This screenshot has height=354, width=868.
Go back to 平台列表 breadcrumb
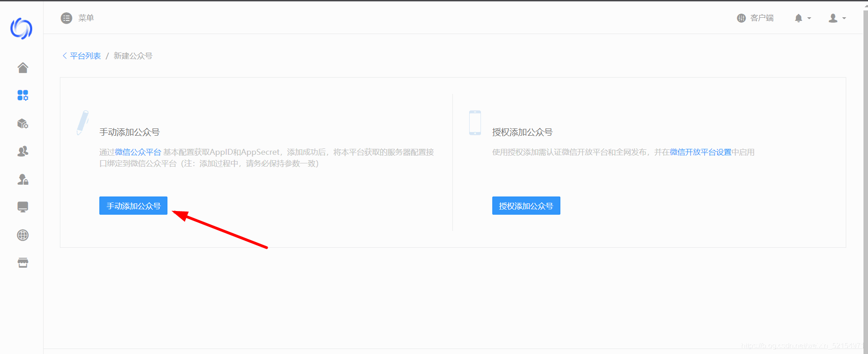click(x=85, y=56)
